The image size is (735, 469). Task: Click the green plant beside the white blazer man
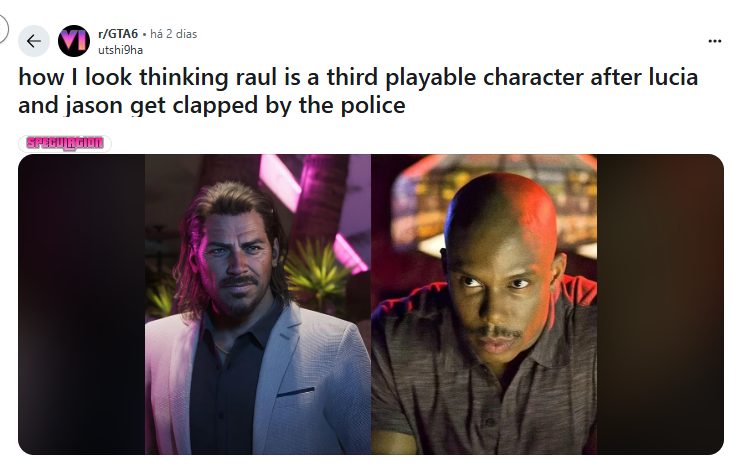[317, 272]
